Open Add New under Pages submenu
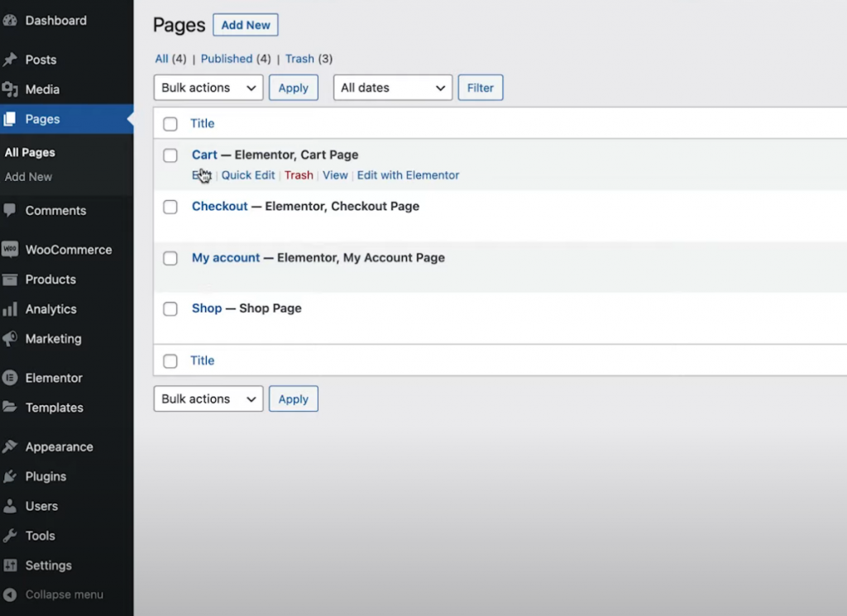 (29, 177)
